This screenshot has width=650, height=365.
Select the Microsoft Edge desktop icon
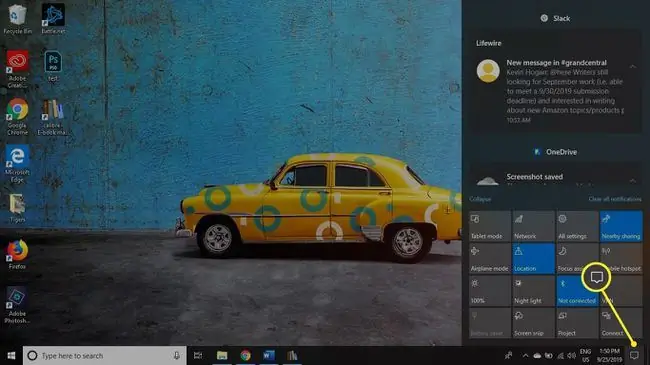click(x=17, y=164)
